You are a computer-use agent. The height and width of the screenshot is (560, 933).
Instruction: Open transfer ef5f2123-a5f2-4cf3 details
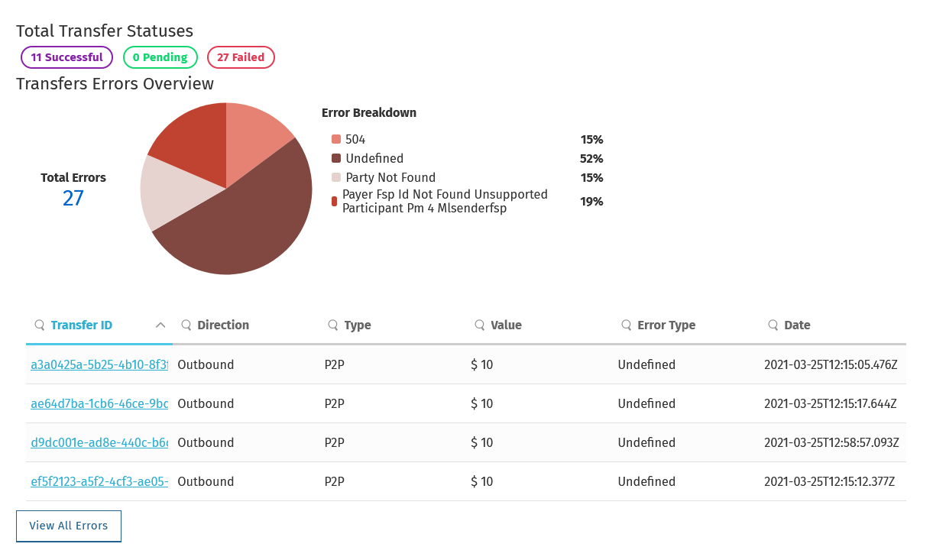point(98,481)
